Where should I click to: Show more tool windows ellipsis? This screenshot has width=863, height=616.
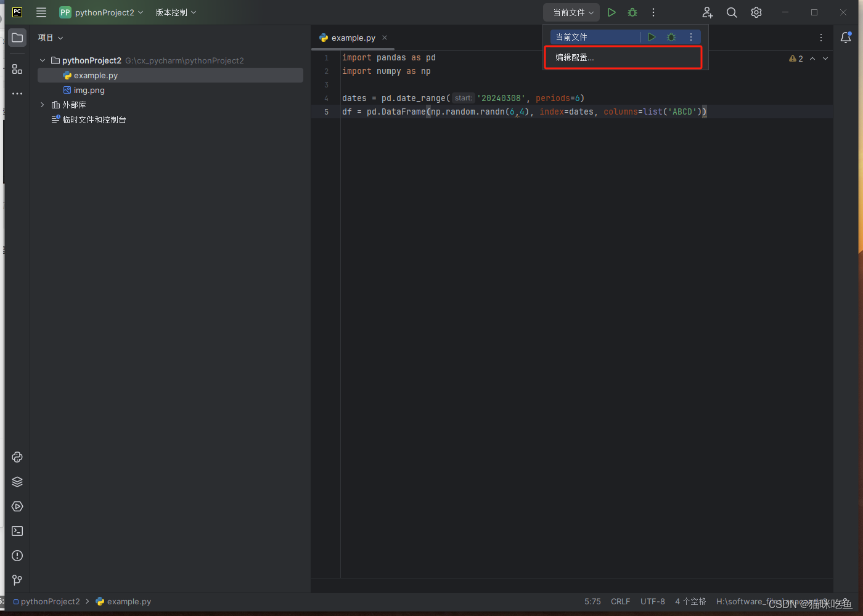coord(17,94)
